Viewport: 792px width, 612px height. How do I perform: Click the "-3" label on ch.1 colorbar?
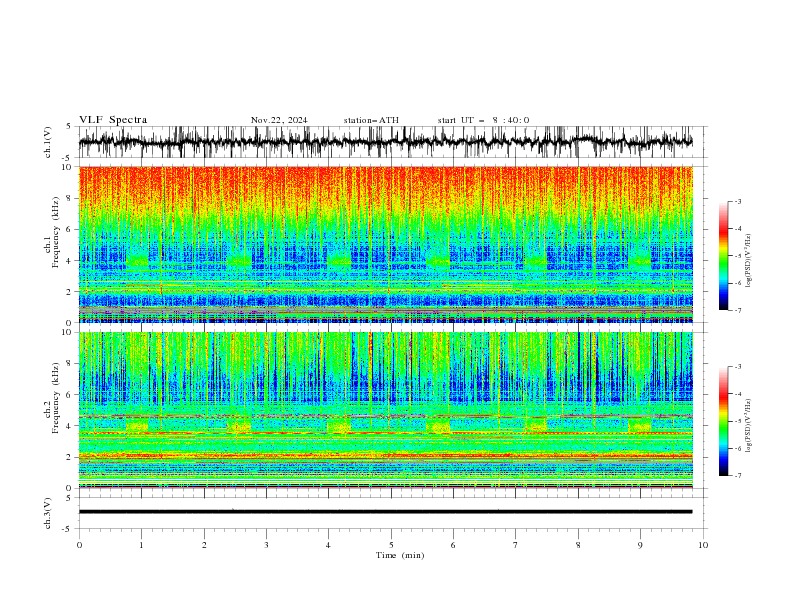tap(737, 201)
